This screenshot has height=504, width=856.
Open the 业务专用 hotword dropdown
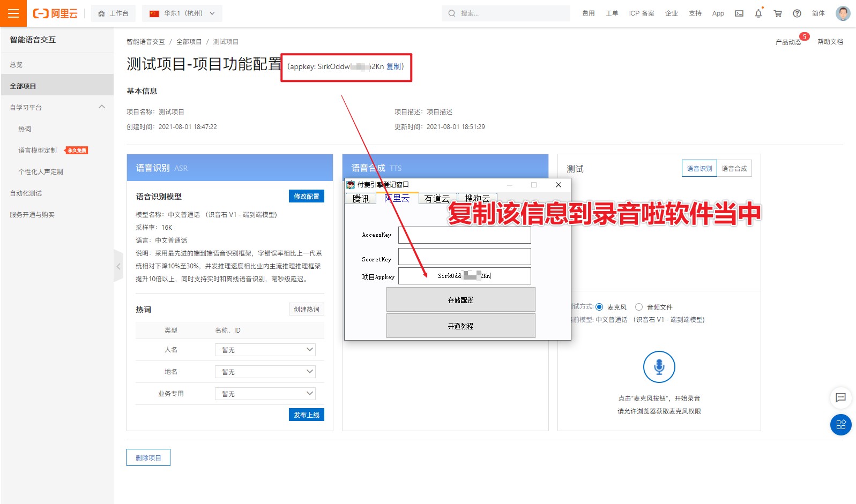coord(265,393)
